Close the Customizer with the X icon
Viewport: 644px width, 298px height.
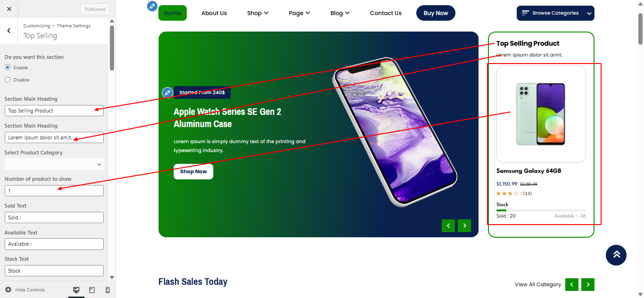(9, 9)
